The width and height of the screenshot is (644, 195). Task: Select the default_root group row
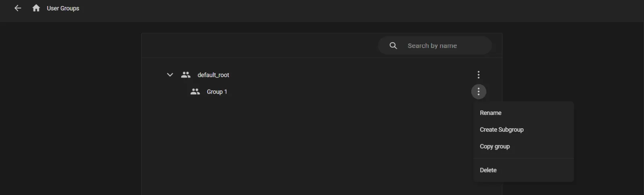pos(322,75)
